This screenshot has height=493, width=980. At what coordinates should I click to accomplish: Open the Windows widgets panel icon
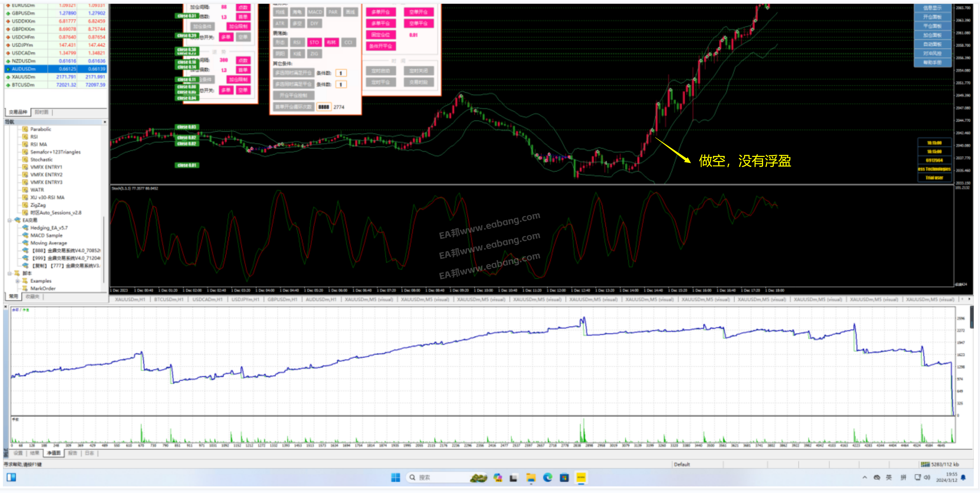click(11, 477)
